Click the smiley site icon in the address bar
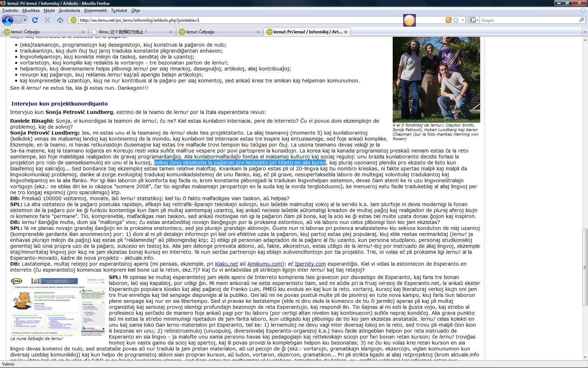This screenshot has height=368, width=588. point(73,20)
